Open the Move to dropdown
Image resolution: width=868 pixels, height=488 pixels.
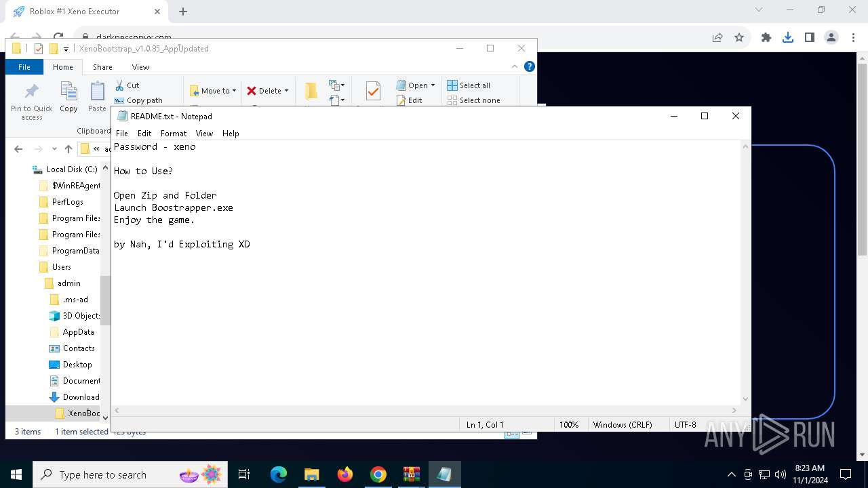213,91
